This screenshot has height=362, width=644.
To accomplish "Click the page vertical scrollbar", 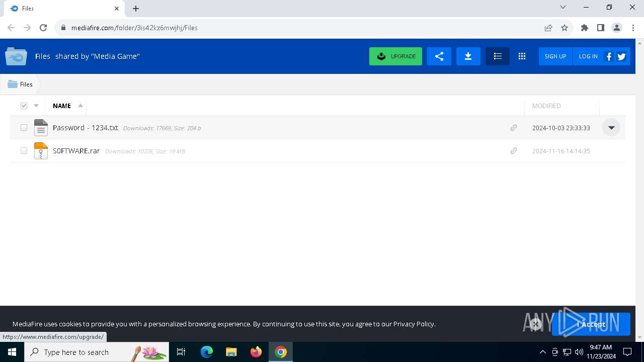I will point(639,190).
